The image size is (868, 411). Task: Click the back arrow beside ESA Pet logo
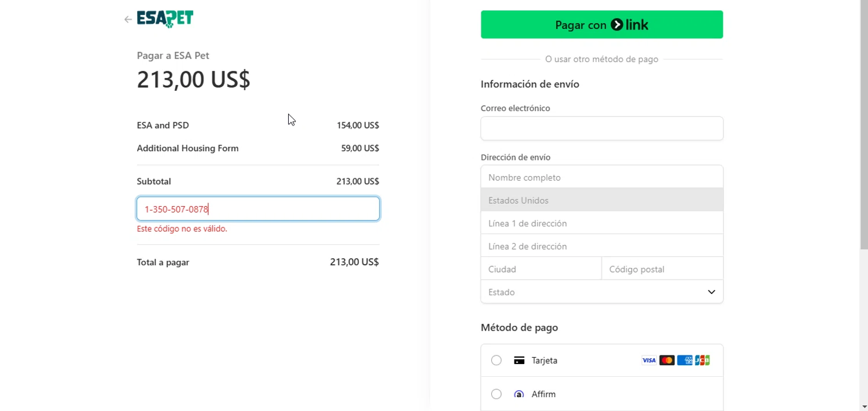128,20
